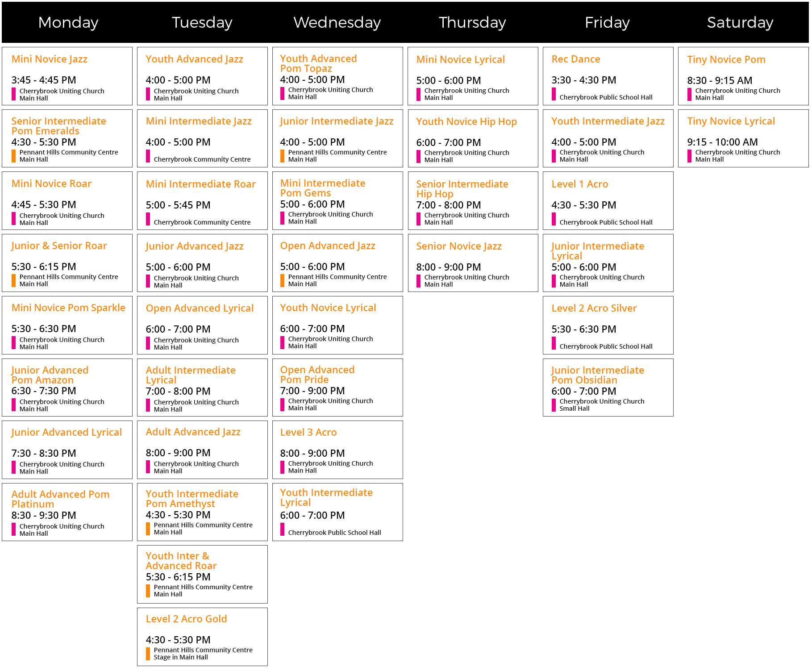Click Mini Novice Lyrical title

(460, 60)
